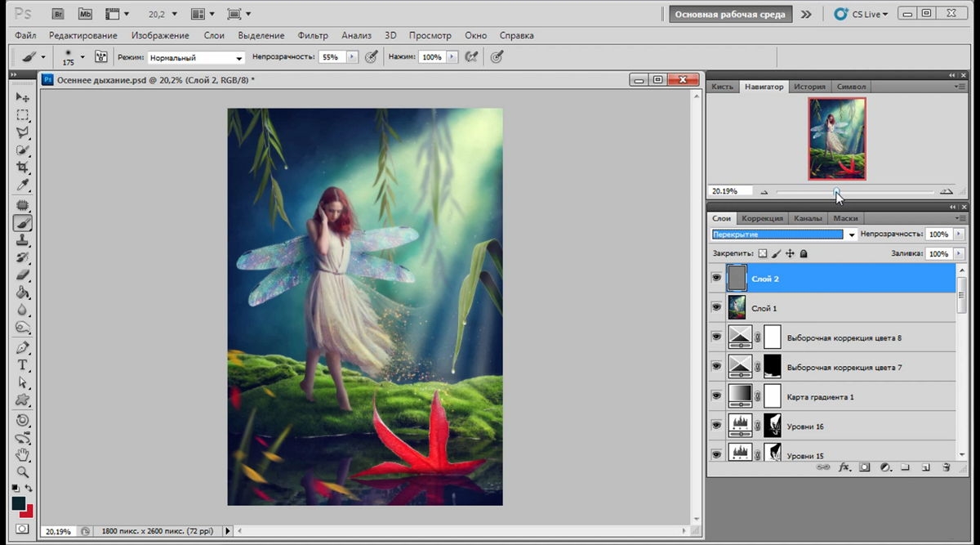Hide Выборочная коррекция цвета 7 layer

coord(716,366)
